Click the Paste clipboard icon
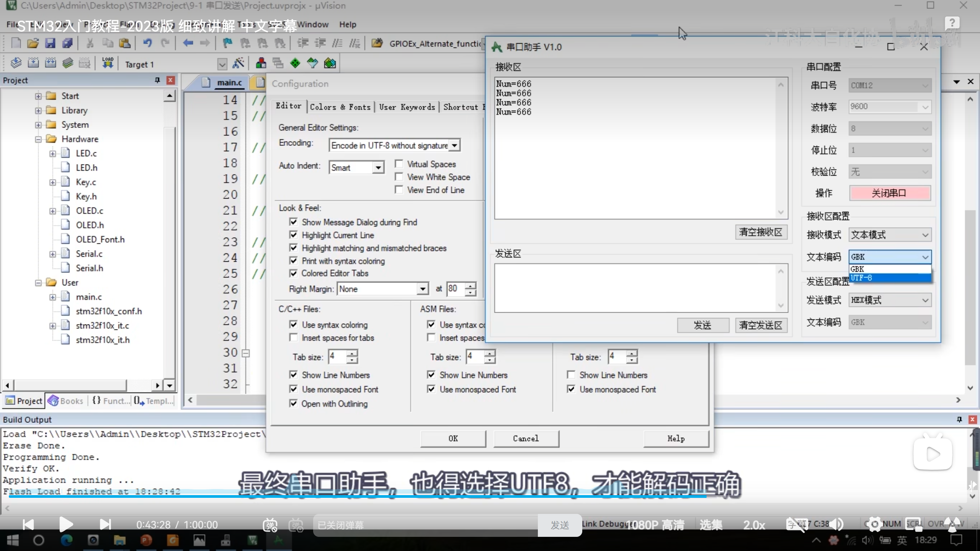Viewport: 980px width, 551px height. (125, 43)
